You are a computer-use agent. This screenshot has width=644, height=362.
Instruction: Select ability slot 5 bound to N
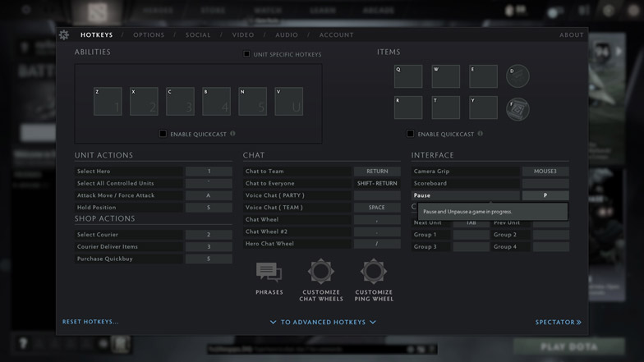click(x=253, y=102)
